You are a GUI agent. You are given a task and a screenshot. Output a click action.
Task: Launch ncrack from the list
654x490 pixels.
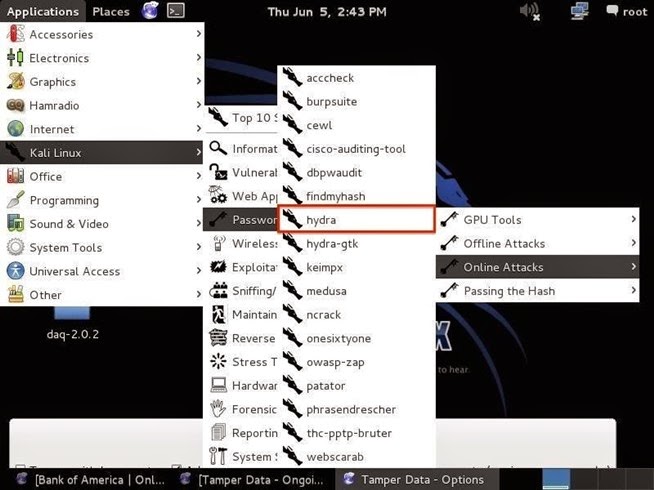[357, 314]
